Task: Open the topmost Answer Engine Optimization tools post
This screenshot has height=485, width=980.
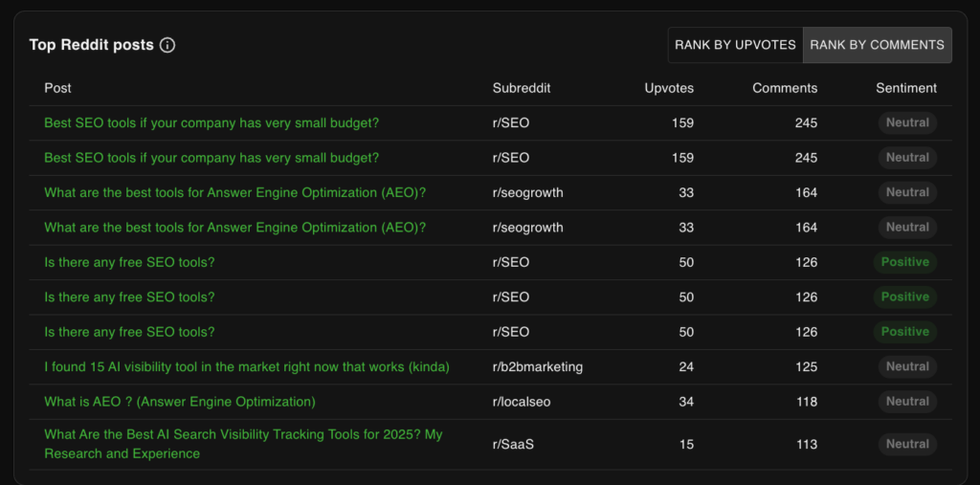Action: tap(235, 192)
